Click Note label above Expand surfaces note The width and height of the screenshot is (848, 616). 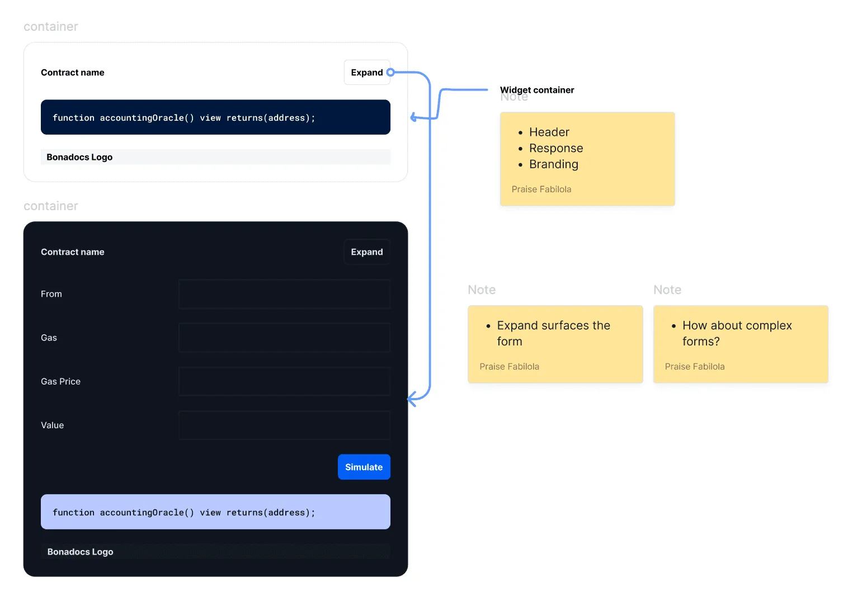click(482, 290)
